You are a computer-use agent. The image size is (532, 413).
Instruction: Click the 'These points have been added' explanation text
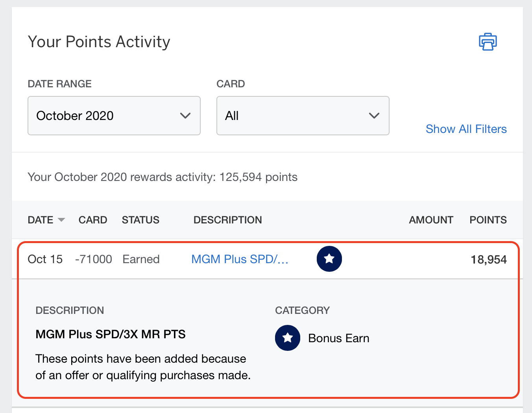(143, 367)
